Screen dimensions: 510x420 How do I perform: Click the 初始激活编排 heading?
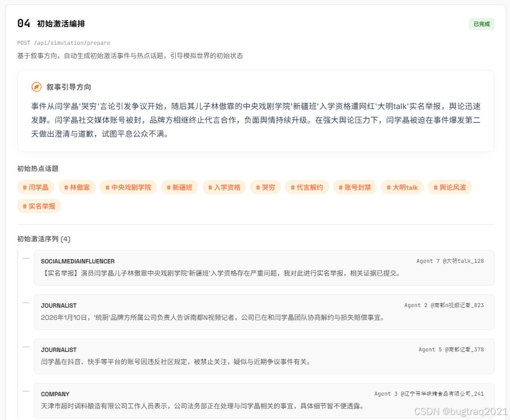pyautogui.click(x=61, y=24)
